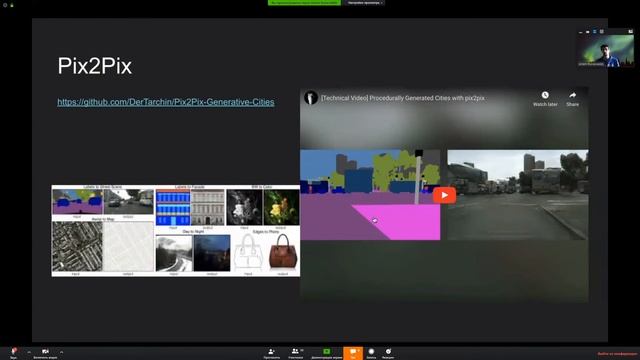The width and height of the screenshot is (640, 360).
Task: Click the aerial satellite photo image
Action: pyautogui.click(x=77, y=246)
